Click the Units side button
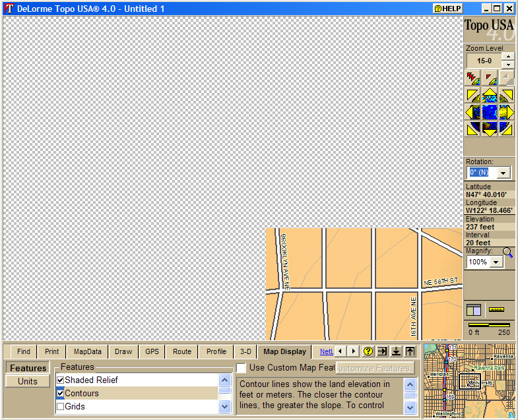 coord(28,381)
